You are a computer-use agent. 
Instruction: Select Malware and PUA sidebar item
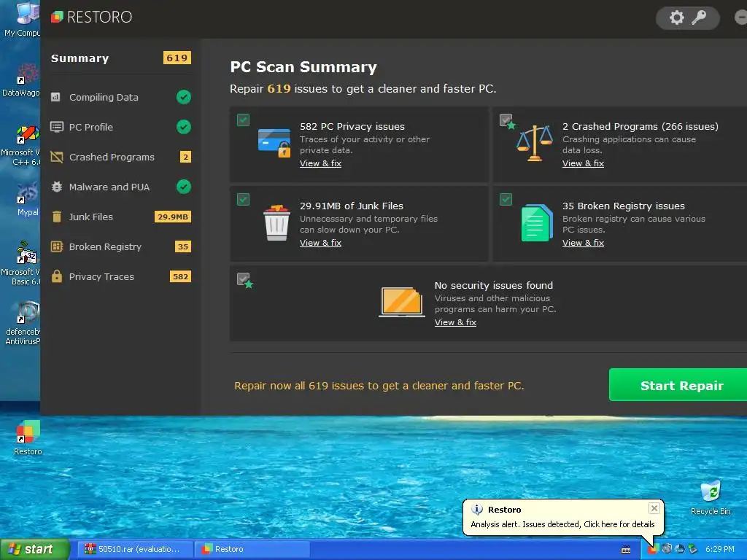(x=120, y=187)
